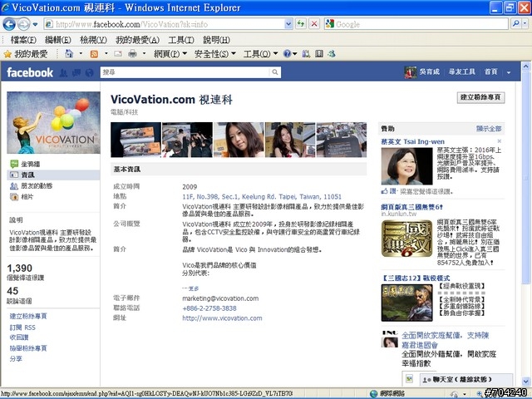532x399 pixels.
Task: Click the notifications globe icon
Action: point(89,72)
